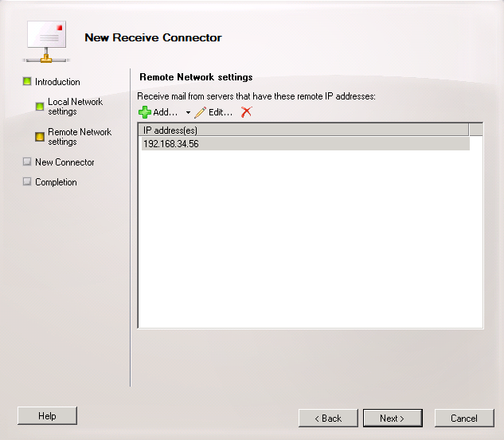Click the green Local Network status square
This screenshot has width=504, height=440.
click(x=40, y=107)
